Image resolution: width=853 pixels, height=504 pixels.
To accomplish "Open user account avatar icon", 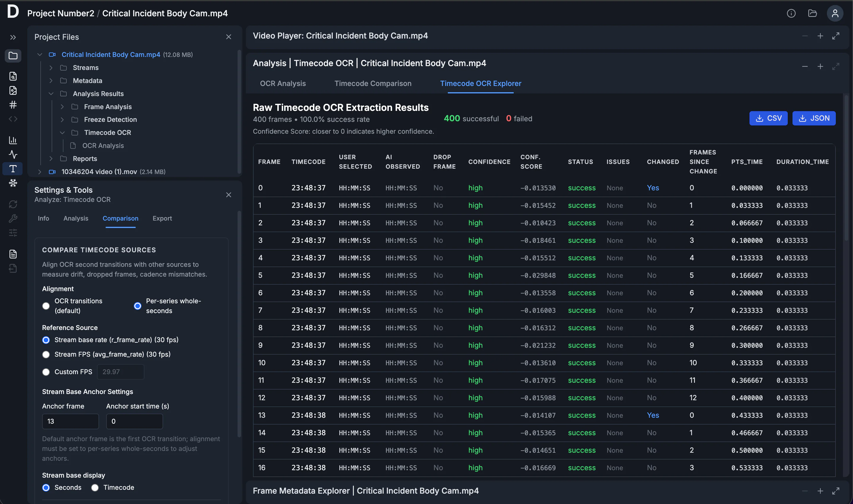I will [x=835, y=13].
